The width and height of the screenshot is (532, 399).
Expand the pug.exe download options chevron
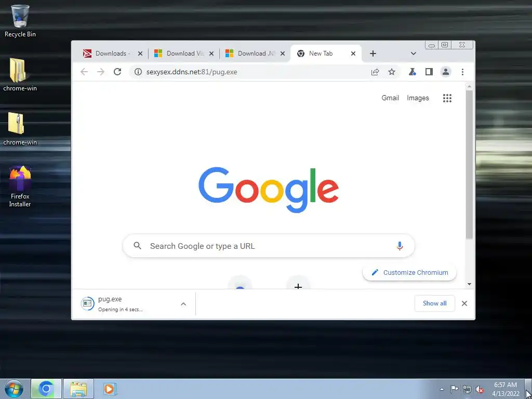pyautogui.click(x=183, y=304)
